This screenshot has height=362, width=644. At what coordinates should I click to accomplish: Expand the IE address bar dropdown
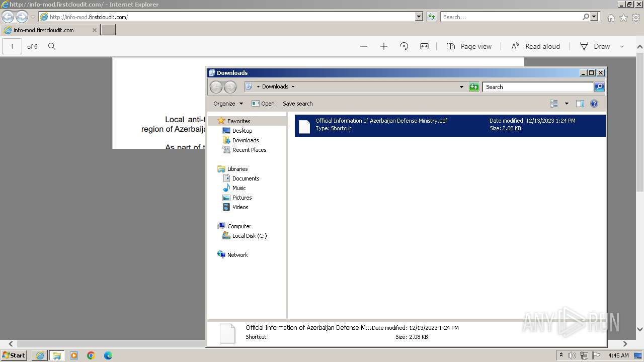[419, 17]
